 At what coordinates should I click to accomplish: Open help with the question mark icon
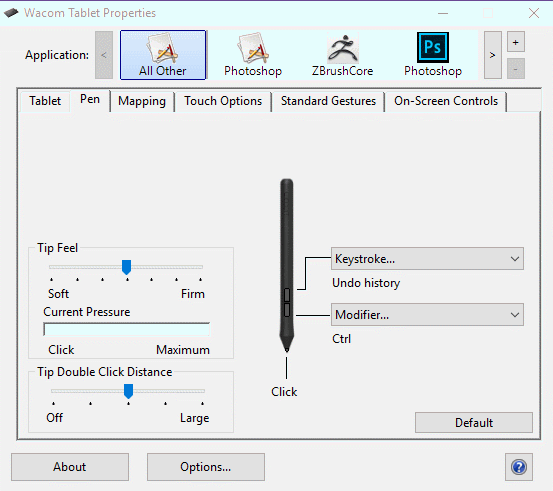(519, 467)
